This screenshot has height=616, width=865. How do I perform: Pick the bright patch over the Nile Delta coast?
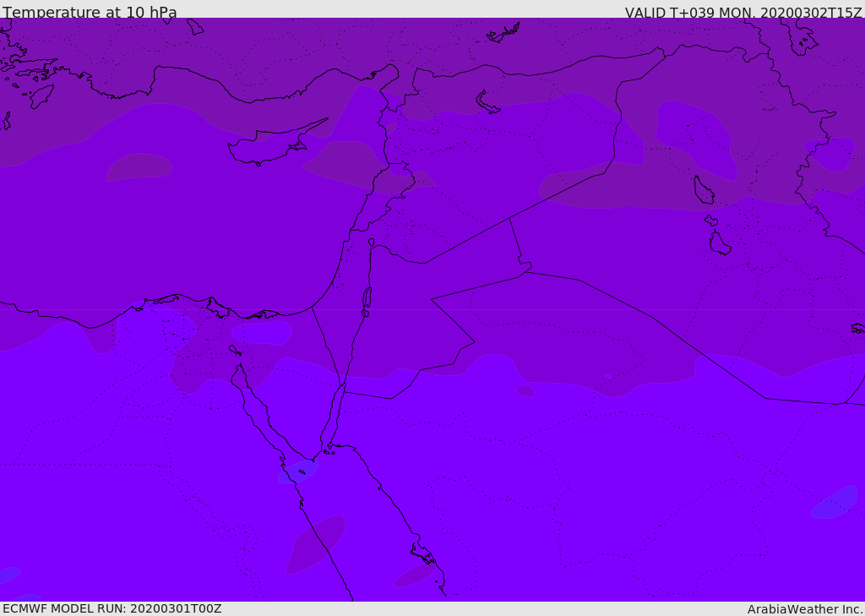pos(262,332)
